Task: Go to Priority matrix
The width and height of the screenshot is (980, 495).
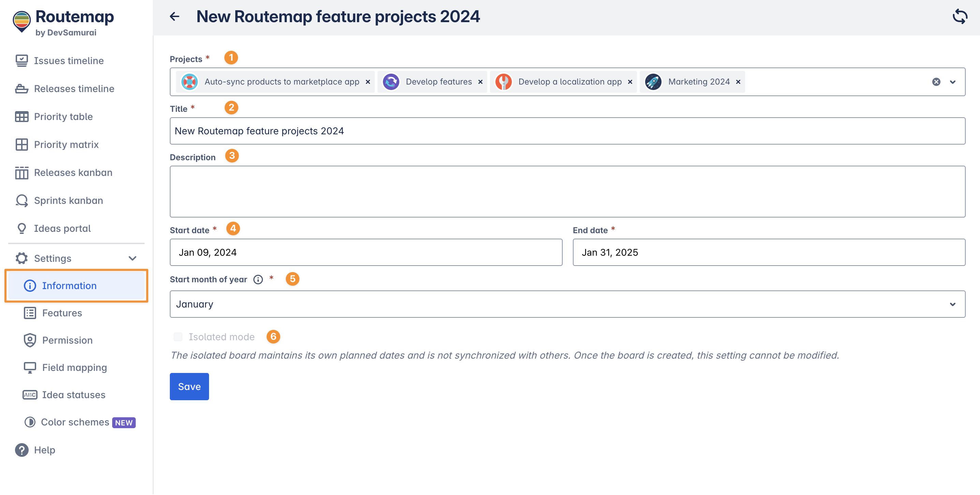Action: (x=66, y=145)
